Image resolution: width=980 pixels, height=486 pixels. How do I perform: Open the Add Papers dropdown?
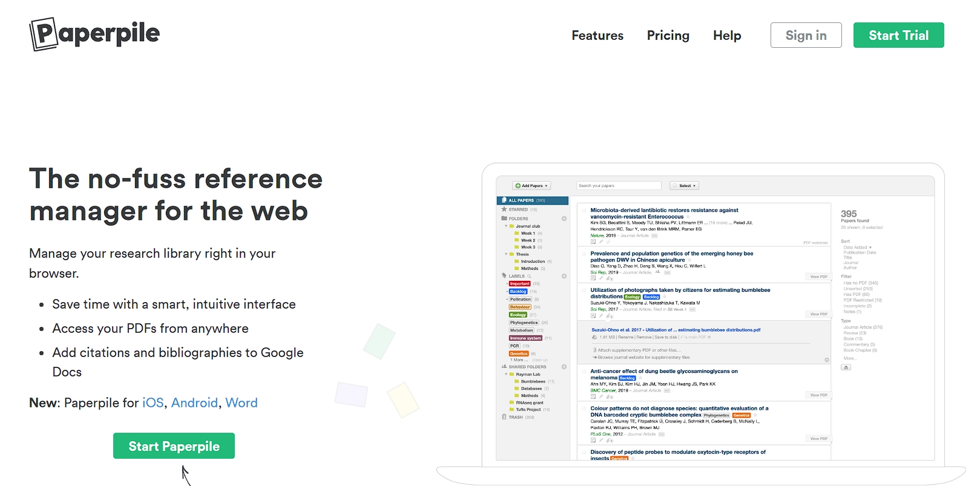click(x=531, y=186)
